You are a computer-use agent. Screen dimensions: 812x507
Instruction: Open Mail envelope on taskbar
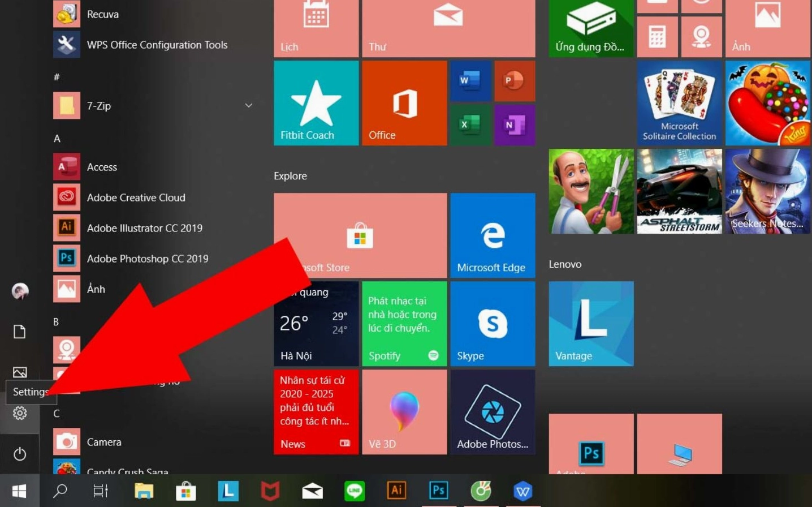tap(312, 491)
